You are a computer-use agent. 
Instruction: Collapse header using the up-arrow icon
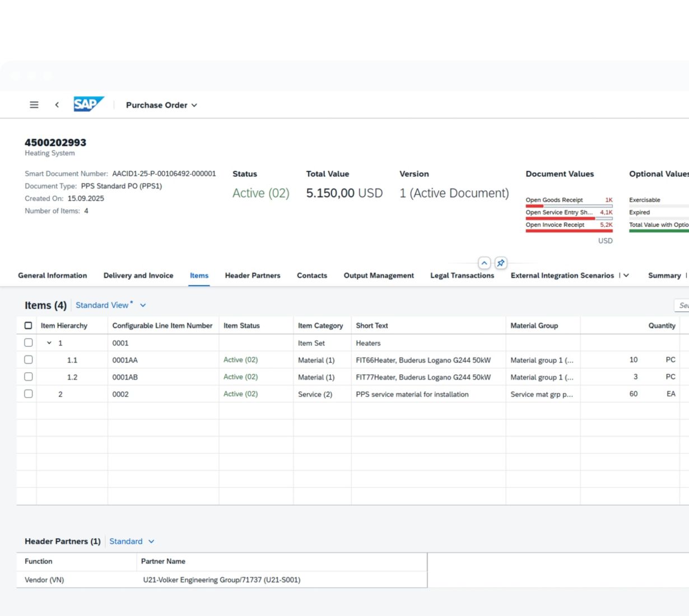[485, 263]
